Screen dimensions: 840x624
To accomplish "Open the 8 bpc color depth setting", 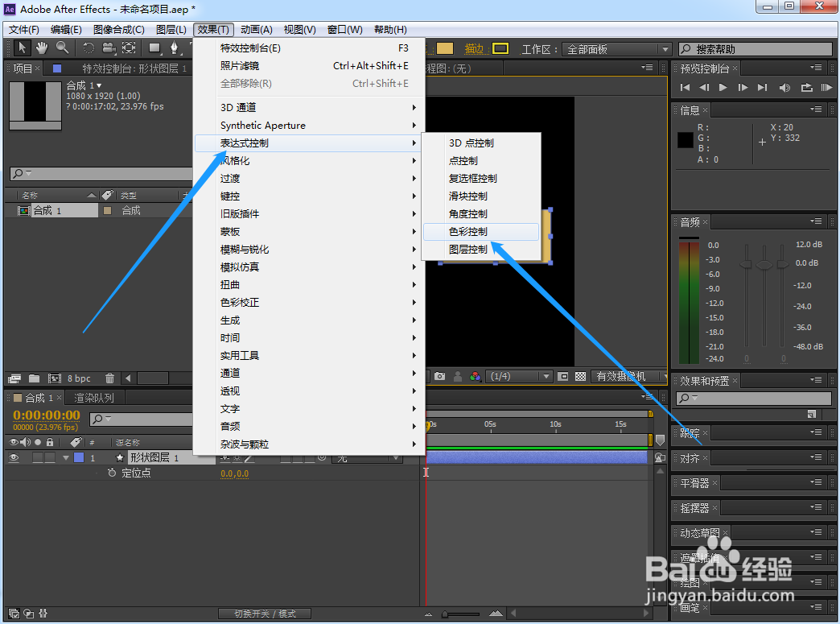I will tap(79, 378).
